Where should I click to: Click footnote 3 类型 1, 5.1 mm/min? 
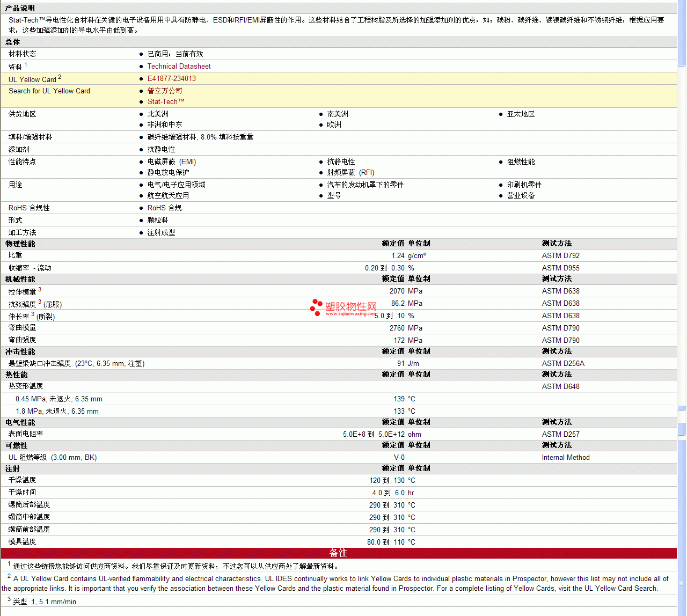(x=42, y=601)
